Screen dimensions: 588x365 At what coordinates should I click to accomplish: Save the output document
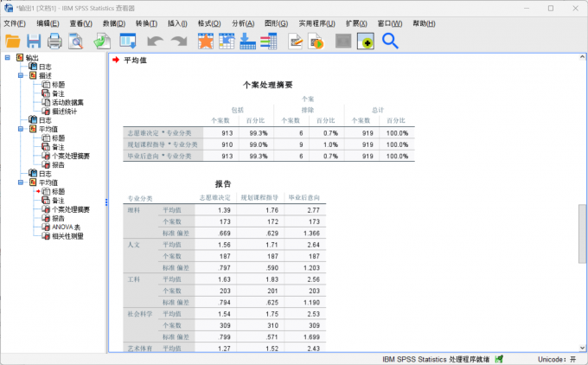34,41
